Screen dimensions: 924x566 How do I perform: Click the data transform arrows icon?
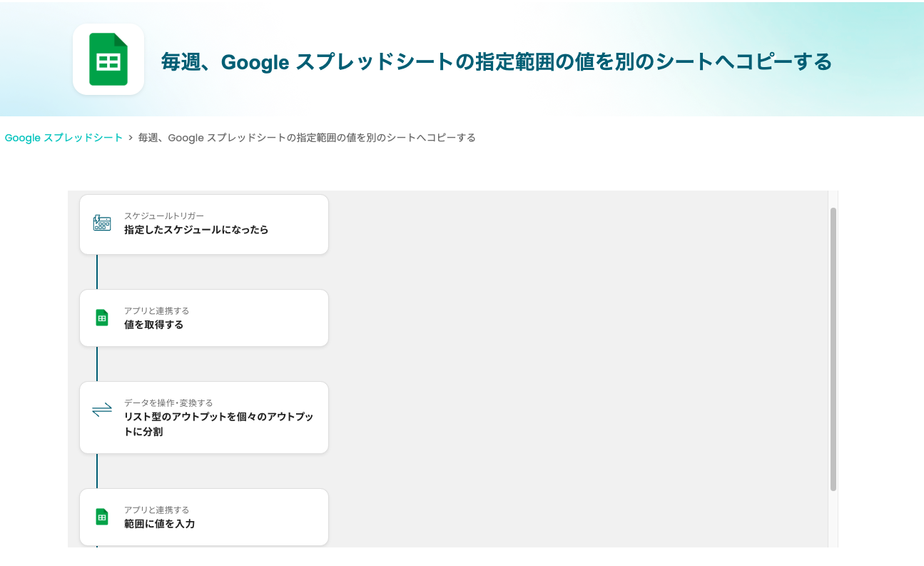(x=102, y=410)
